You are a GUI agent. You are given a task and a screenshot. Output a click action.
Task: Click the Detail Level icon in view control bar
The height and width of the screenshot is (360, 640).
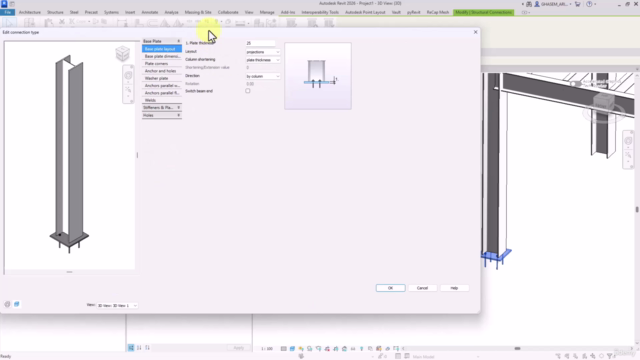(x=284, y=349)
